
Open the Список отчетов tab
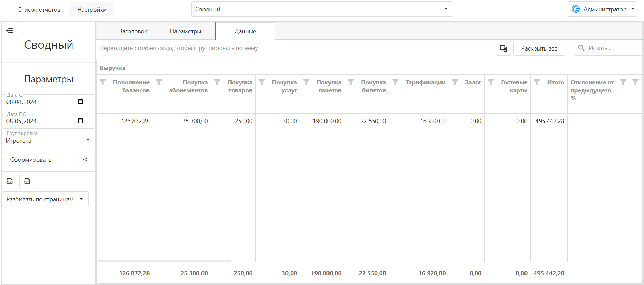[39, 9]
